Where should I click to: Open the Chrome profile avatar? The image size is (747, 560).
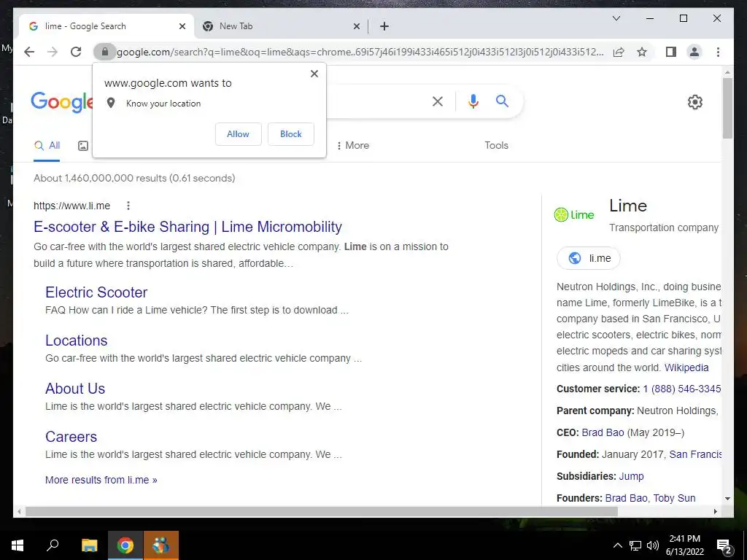point(694,52)
